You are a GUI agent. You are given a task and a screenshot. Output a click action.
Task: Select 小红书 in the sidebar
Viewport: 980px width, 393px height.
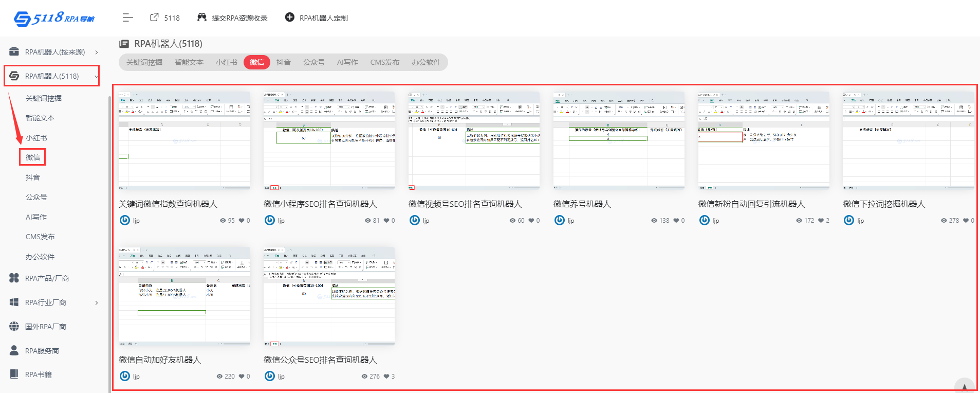click(x=36, y=138)
